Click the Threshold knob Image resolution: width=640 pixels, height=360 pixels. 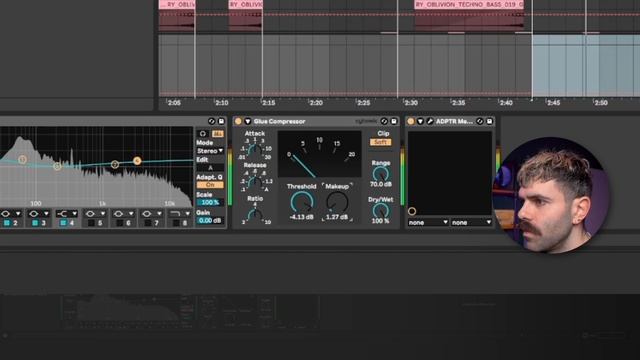click(x=302, y=202)
